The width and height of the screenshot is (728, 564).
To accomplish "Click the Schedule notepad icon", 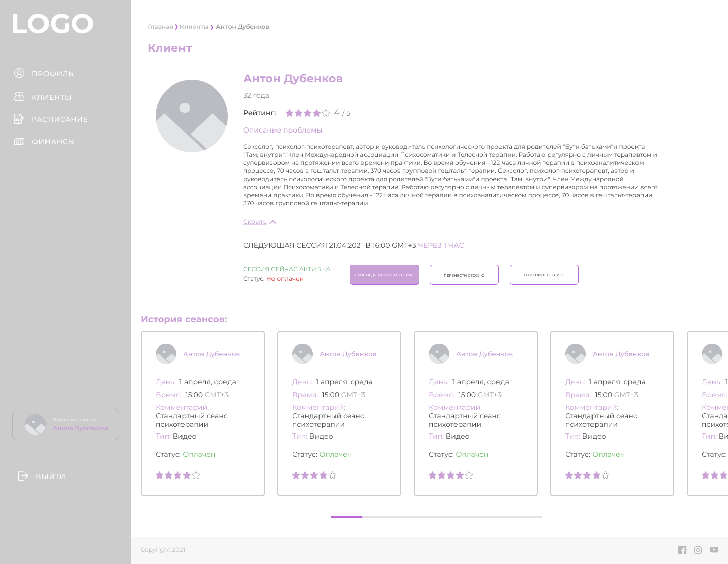I will click(19, 119).
